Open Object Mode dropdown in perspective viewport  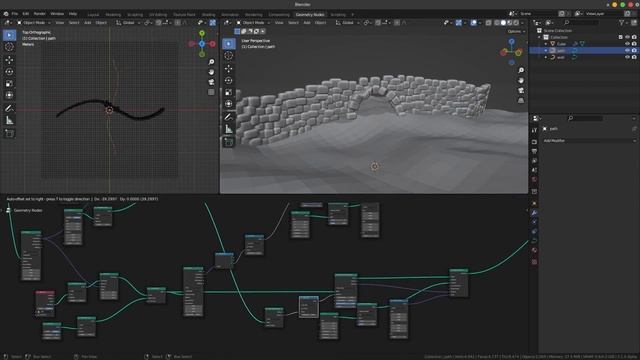(253, 23)
